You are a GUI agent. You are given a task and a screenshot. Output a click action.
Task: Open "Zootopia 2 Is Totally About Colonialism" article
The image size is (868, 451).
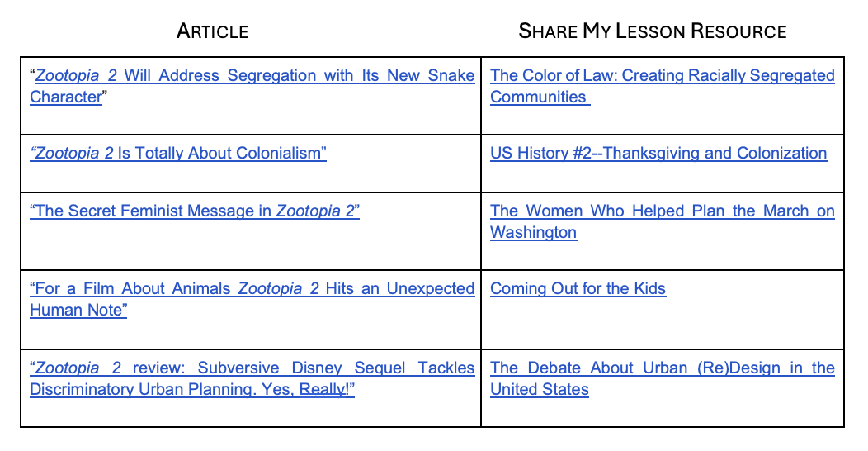(x=178, y=154)
